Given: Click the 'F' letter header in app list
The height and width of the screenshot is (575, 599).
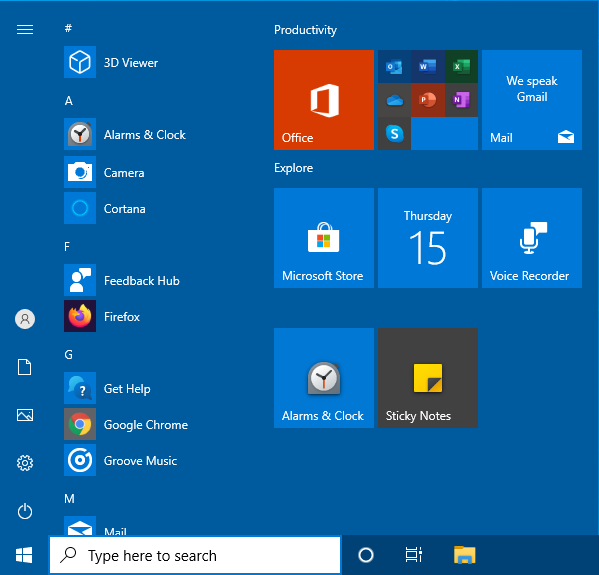Looking at the screenshot, I should (67, 246).
